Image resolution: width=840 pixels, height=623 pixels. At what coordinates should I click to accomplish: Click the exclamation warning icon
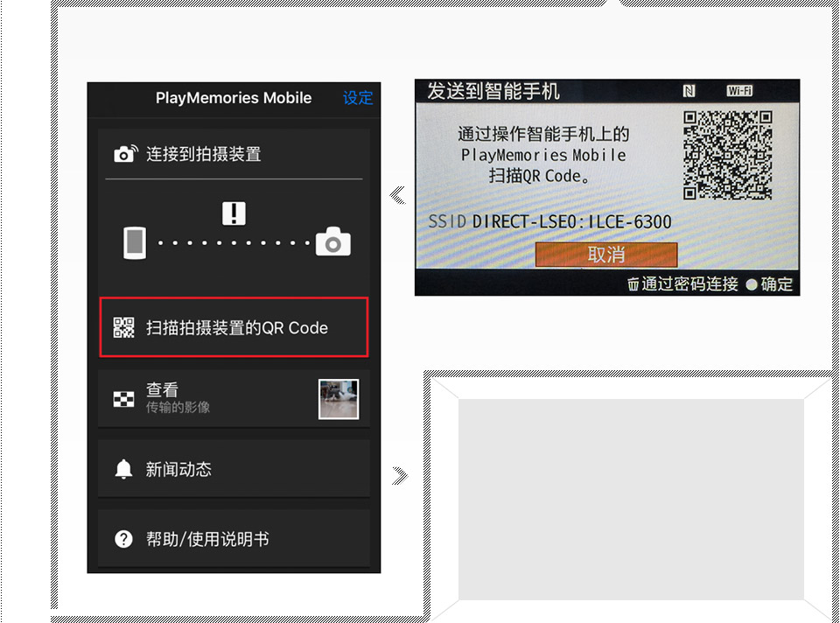pos(234,213)
